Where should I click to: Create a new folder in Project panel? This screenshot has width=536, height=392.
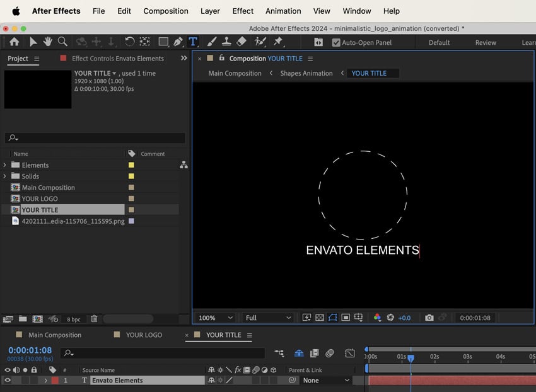(23, 318)
